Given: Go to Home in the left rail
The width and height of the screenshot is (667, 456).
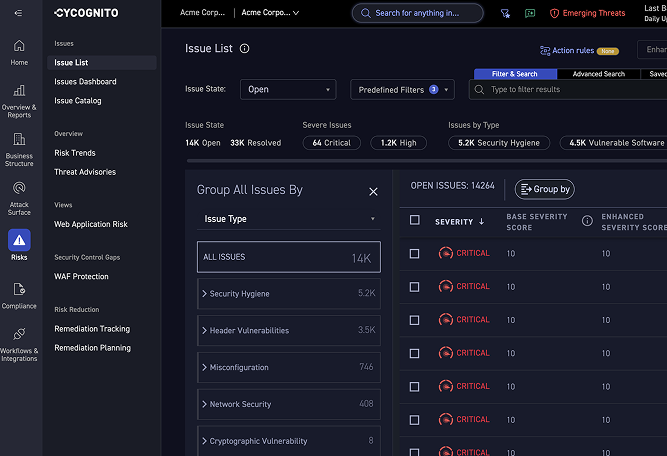Looking at the screenshot, I should (19, 52).
